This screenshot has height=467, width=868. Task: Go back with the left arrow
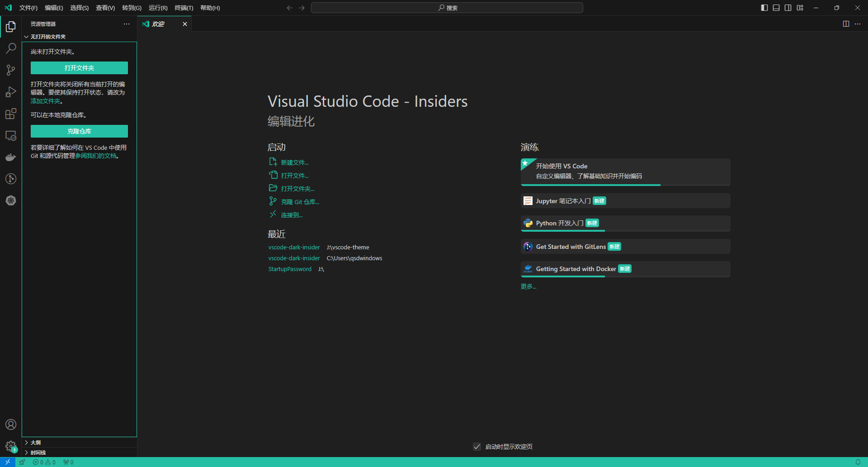[290, 8]
